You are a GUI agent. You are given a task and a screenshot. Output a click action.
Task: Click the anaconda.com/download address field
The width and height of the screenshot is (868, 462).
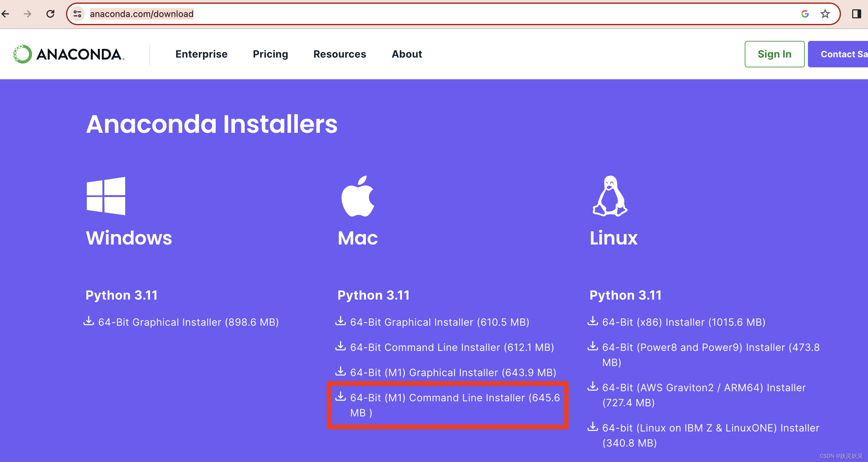(142, 14)
